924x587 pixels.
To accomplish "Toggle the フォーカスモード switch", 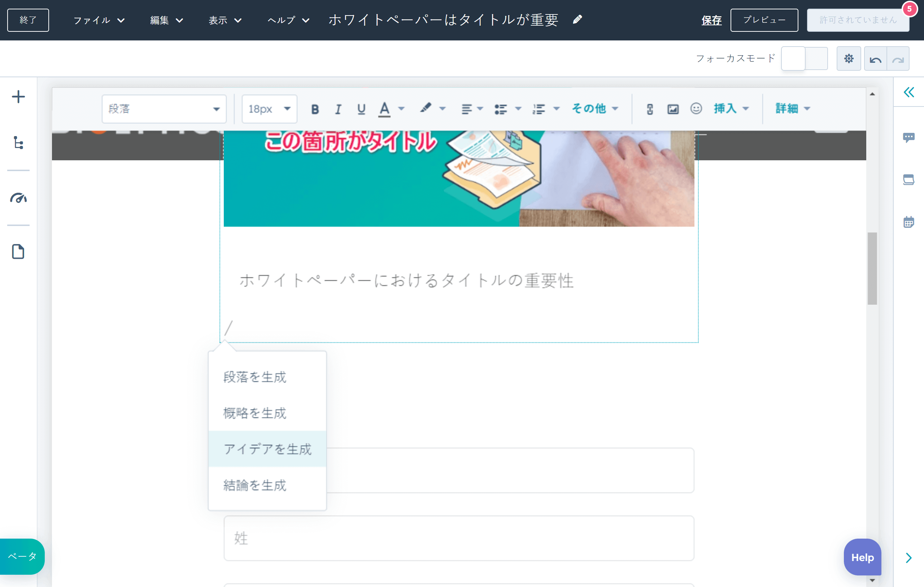I will (804, 58).
